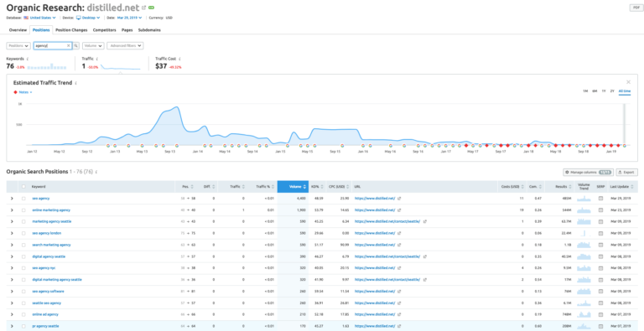Click the Export button above table
The height and width of the screenshot is (331, 644).
pyautogui.click(x=627, y=172)
